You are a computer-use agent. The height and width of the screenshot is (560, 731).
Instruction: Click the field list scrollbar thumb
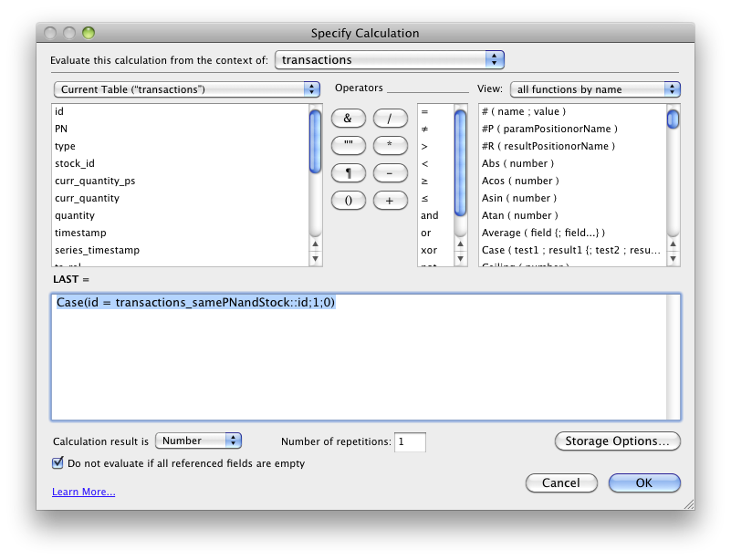pyautogui.click(x=315, y=141)
